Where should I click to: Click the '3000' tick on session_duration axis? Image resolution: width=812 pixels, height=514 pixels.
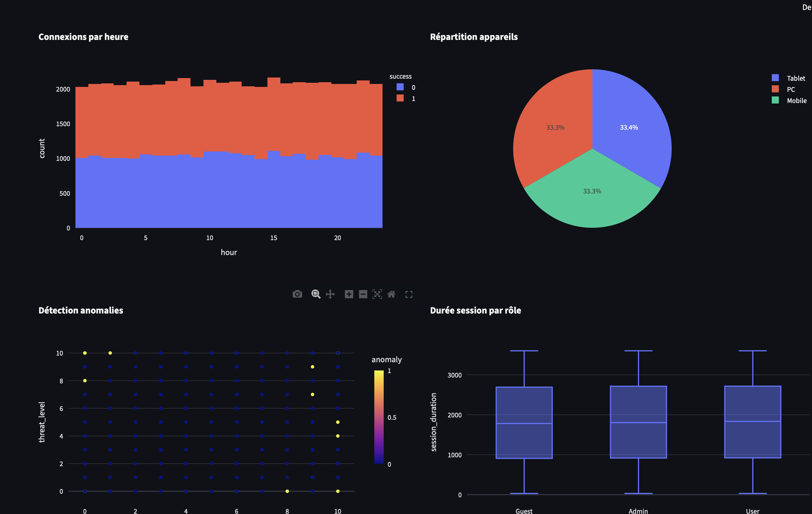454,375
